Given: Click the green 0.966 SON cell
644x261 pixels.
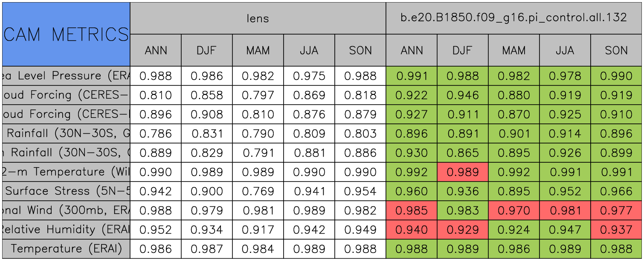Looking at the screenshot, I should [616, 191].
